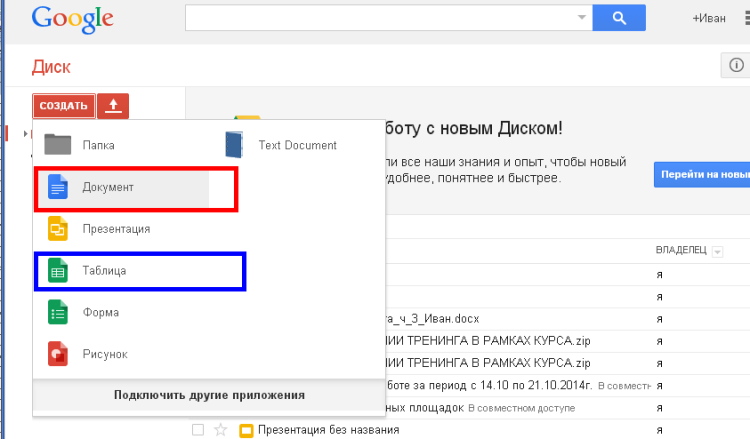Choose Папка from create menu
The width and height of the screenshot is (750, 439).
(x=98, y=145)
